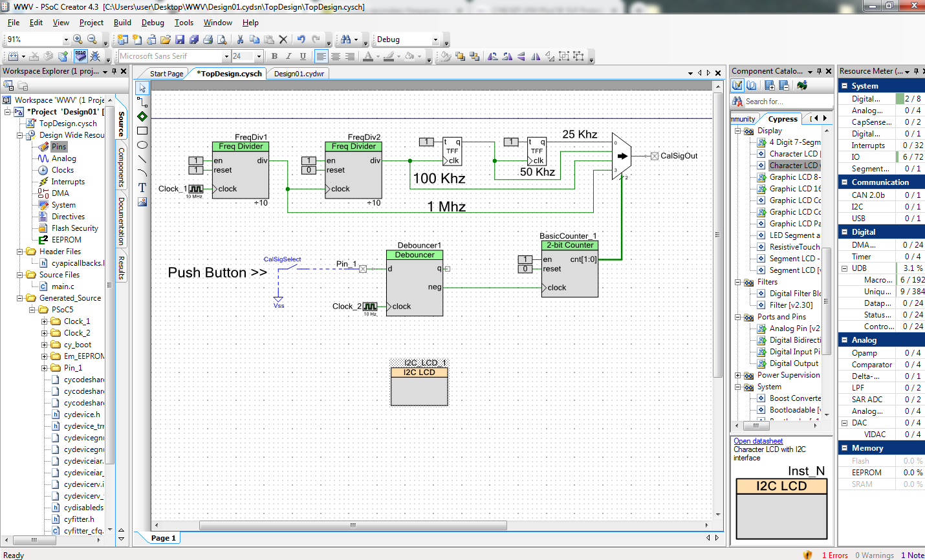Toggle underline text formatting
This screenshot has height=560, width=925.
pos(303,56)
